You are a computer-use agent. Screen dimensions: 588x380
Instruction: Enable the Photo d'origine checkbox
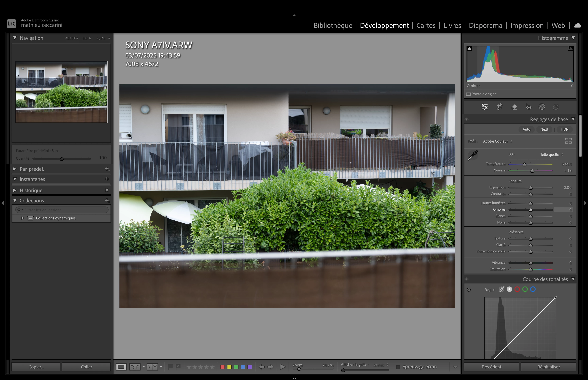(468, 94)
